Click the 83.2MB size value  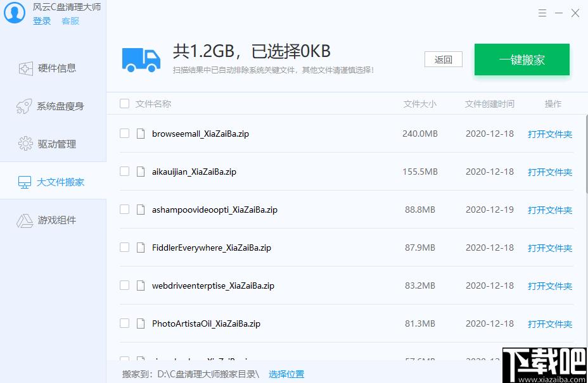point(420,285)
